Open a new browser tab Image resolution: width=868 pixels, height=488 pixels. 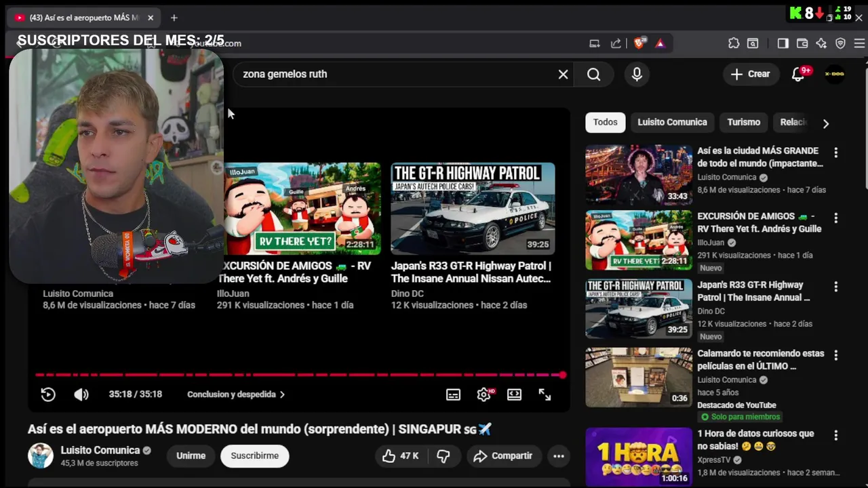tap(174, 18)
